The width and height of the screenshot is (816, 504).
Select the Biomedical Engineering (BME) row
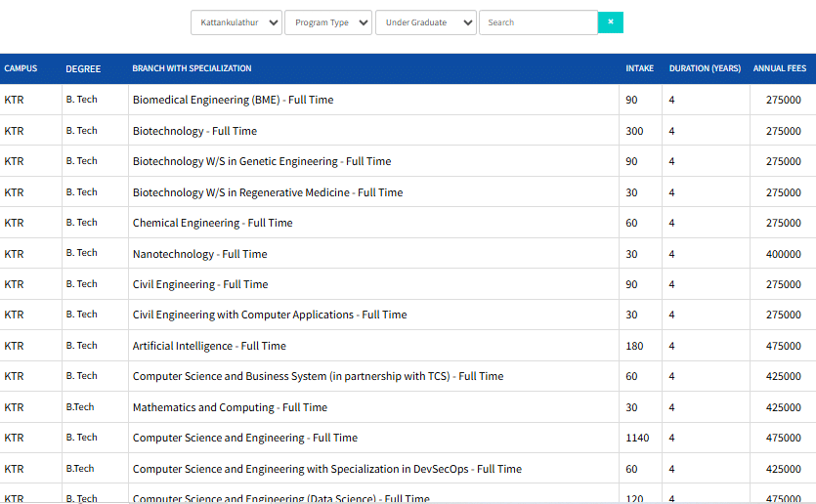233,100
